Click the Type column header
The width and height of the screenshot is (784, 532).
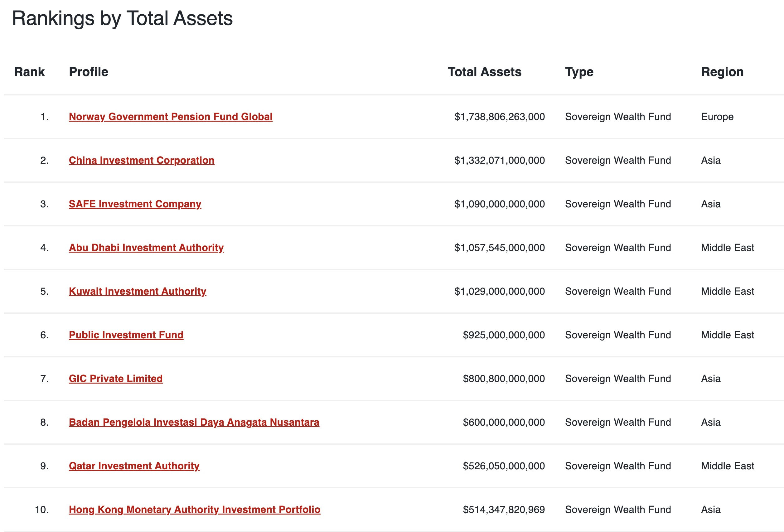579,72
